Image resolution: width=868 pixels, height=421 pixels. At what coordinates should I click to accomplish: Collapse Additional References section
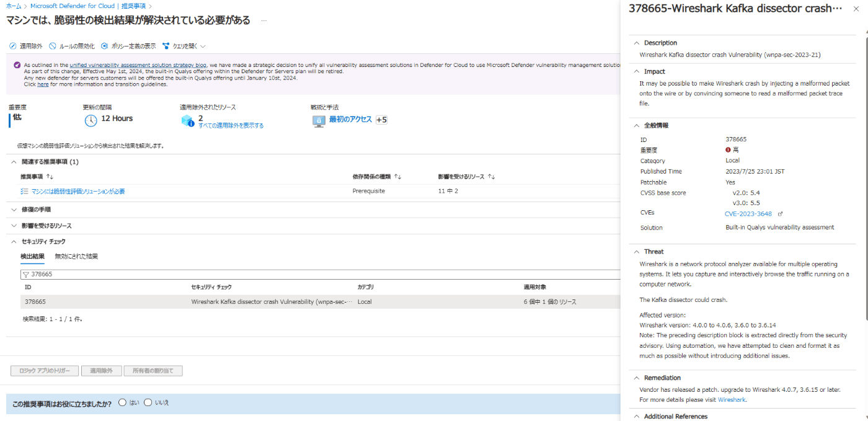[x=636, y=417]
